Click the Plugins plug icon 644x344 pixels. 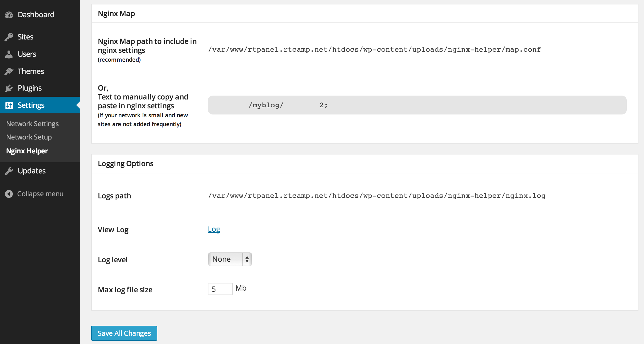coord(9,88)
